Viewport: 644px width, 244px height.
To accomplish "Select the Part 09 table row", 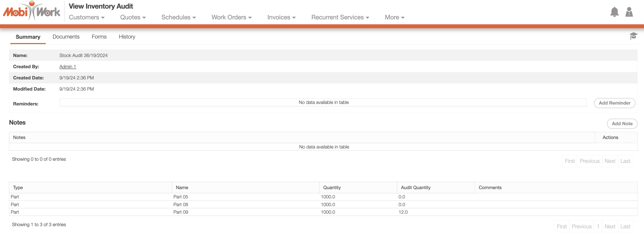I will tap(180, 212).
